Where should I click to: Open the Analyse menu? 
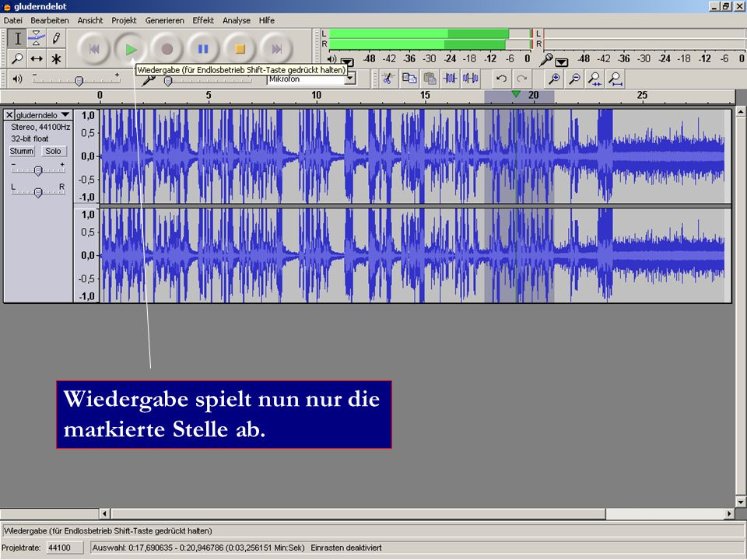[237, 20]
